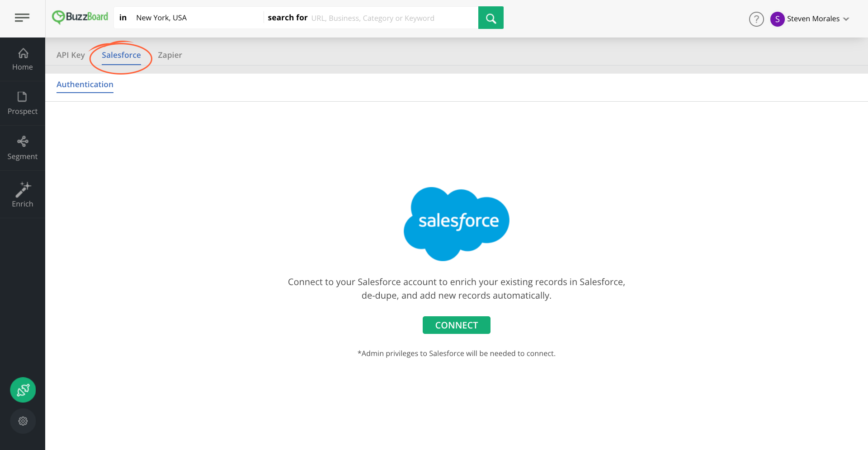Select the Salesforce tab
This screenshot has height=450, width=868.
pyautogui.click(x=121, y=55)
